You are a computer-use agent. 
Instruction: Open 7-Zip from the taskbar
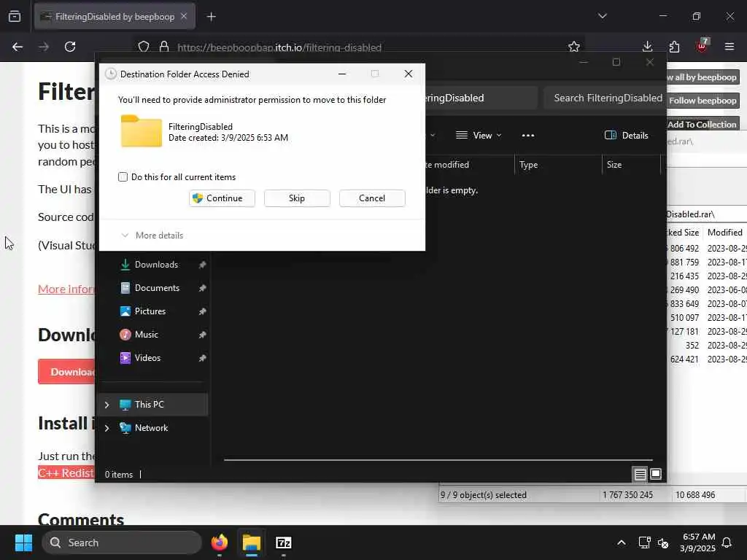click(x=284, y=542)
